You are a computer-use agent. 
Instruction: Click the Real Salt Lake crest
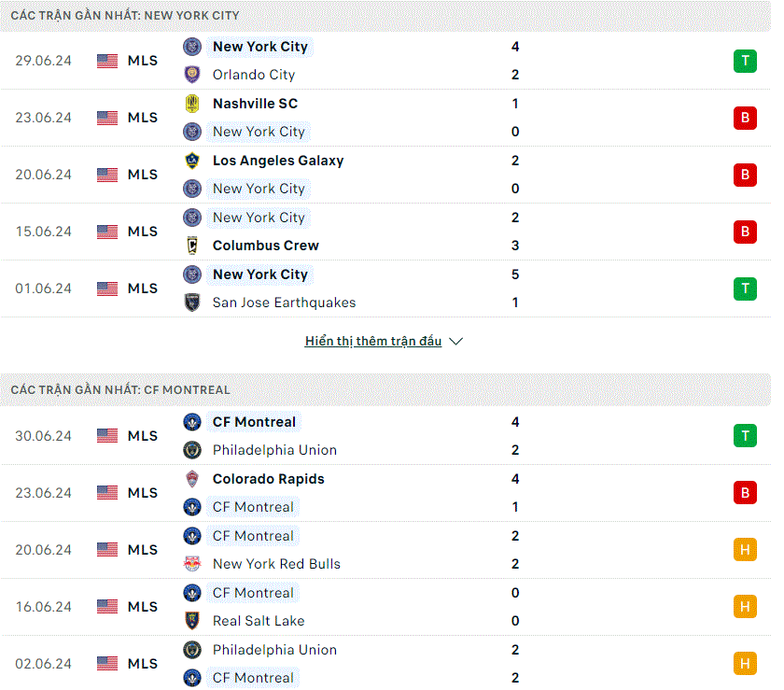point(192,621)
